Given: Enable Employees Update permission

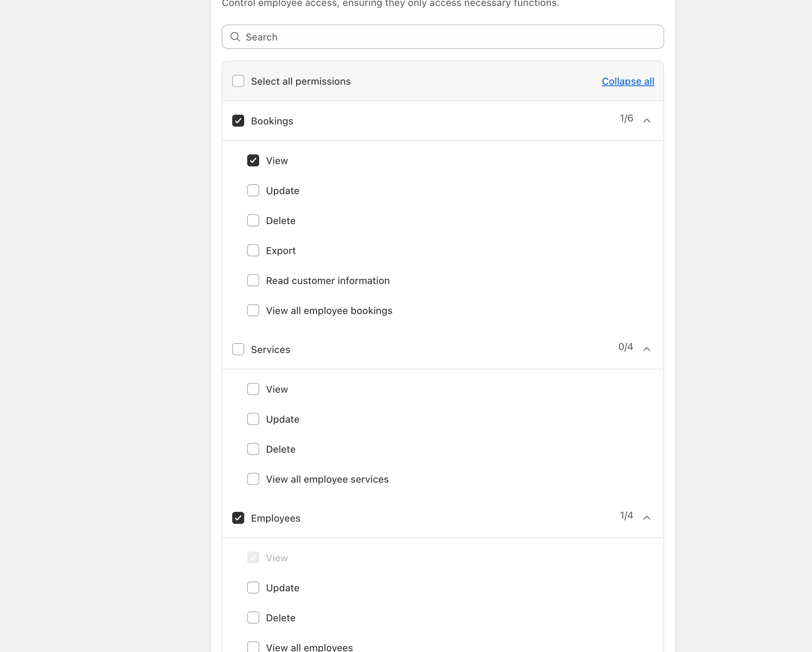Looking at the screenshot, I should [253, 588].
